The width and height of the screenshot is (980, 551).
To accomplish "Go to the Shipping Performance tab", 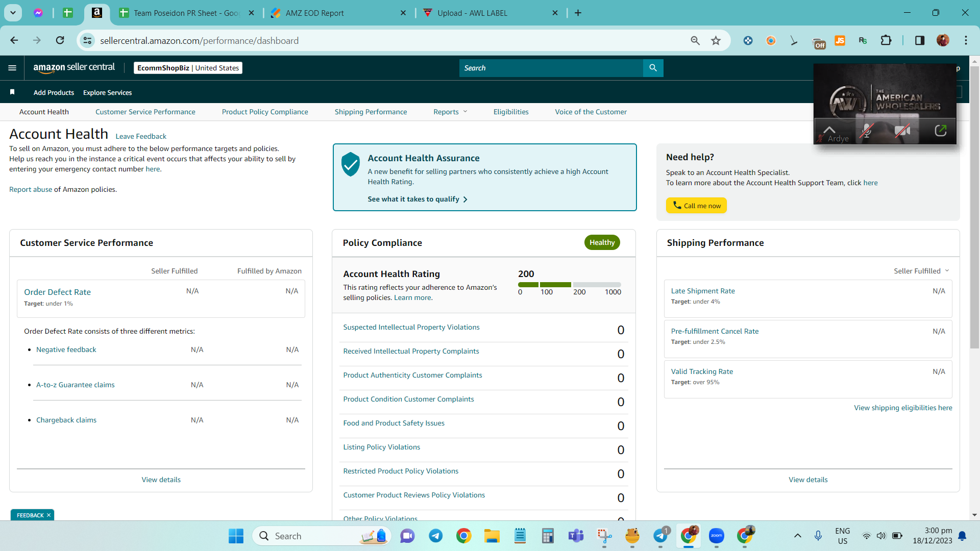I will tap(371, 112).
